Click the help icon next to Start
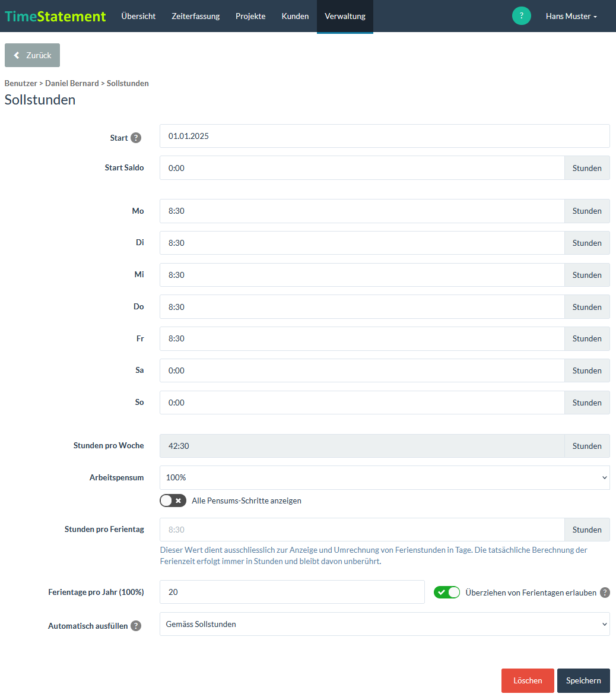The height and width of the screenshot is (700, 616). pyautogui.click(x=136, y=138)
